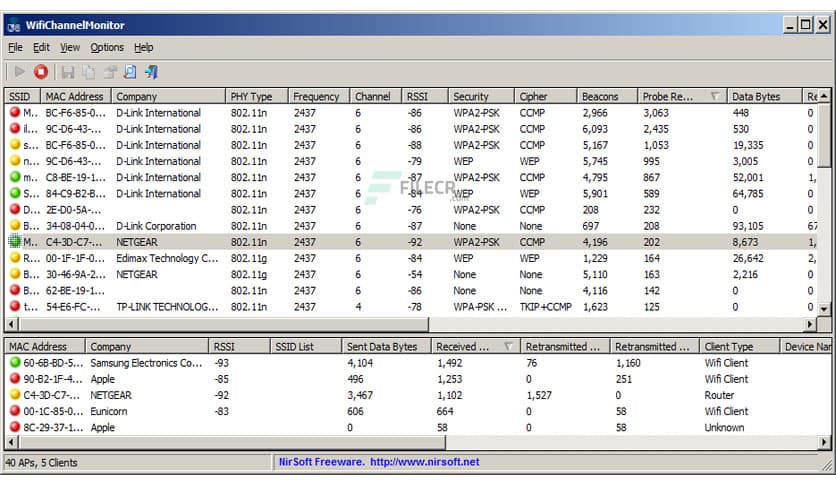
Task: Click the Router client type cell
Action: point(719,395)
